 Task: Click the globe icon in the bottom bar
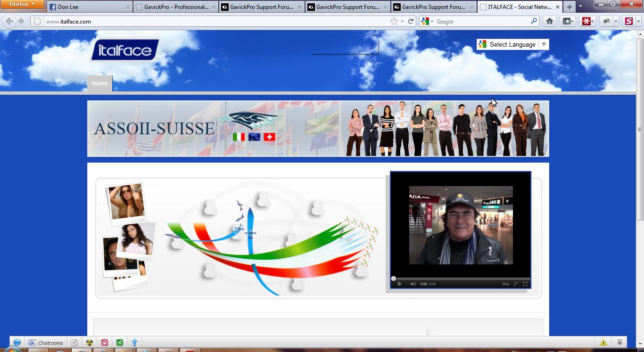[x=17, y=343]
